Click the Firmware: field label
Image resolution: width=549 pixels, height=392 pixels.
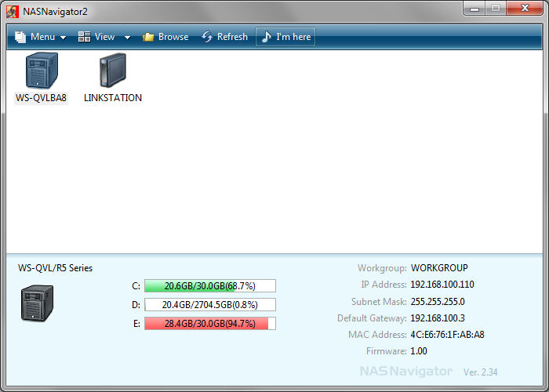(387, 351)
